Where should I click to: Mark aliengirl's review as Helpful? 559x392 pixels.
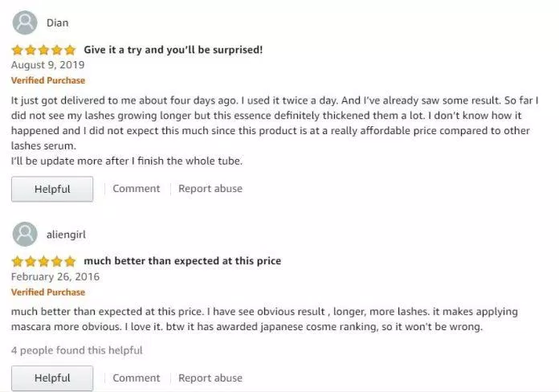pos(52,378)
